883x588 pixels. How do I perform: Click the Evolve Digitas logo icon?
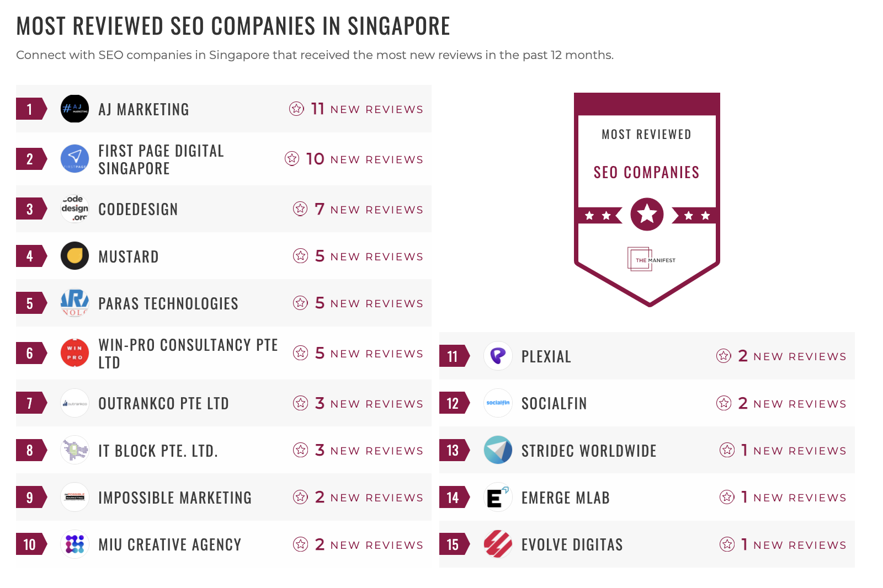[498, 544]
